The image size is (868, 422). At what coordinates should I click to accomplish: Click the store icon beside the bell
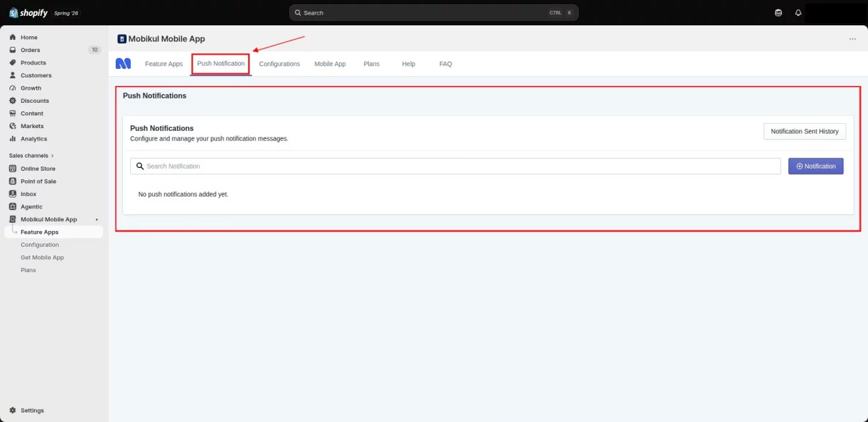[x=778, y=12]
